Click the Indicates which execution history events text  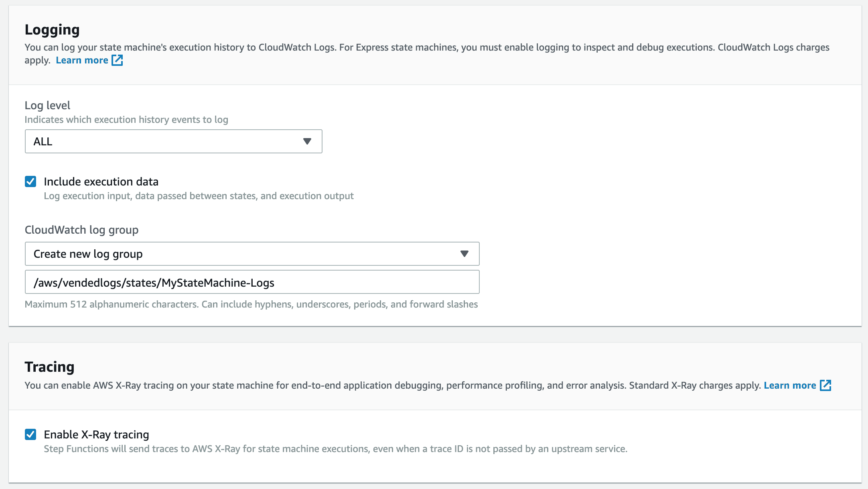click(126, 120)
